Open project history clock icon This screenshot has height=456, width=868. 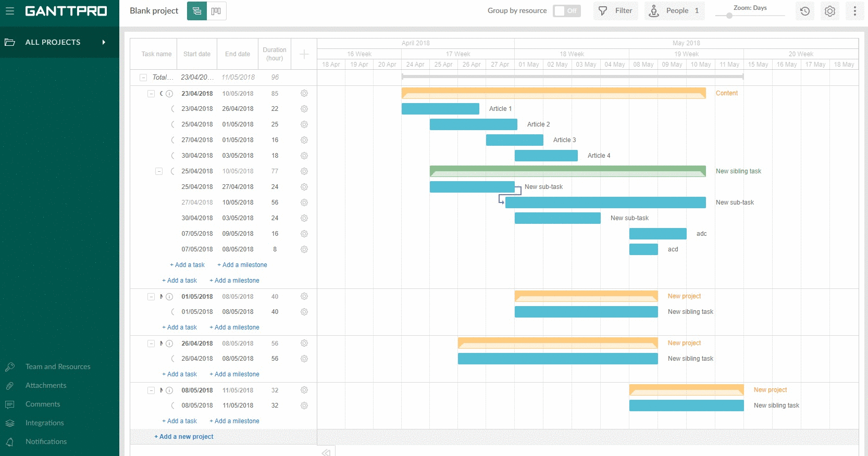(x=805, y=11)
